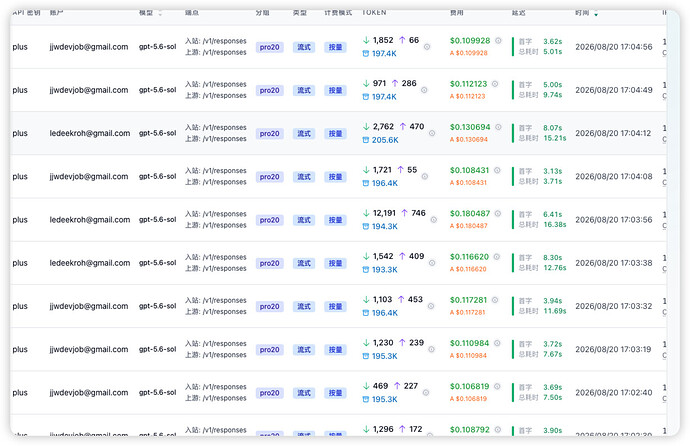Click cache icon in the 17:04:56 row

click(365, 53)
